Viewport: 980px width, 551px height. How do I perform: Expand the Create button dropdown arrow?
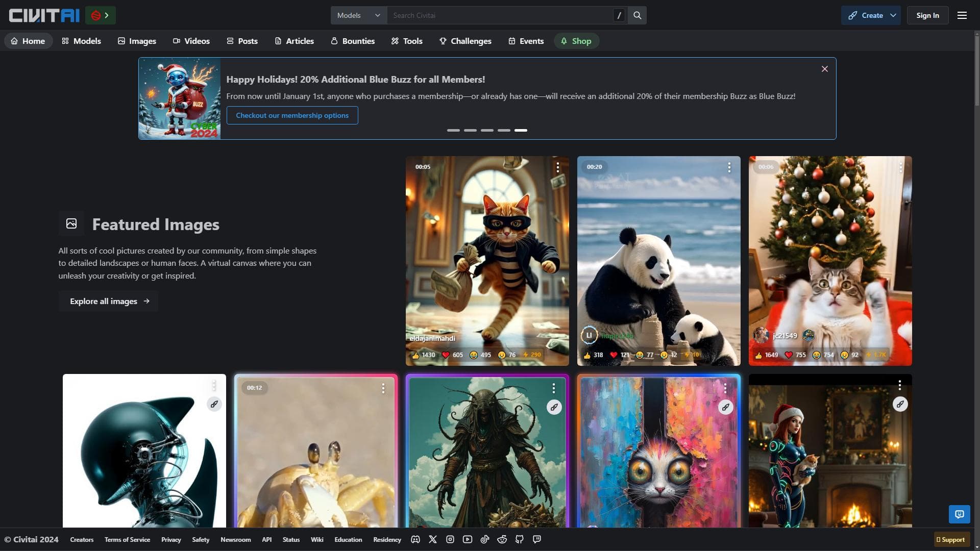point(893,15)
